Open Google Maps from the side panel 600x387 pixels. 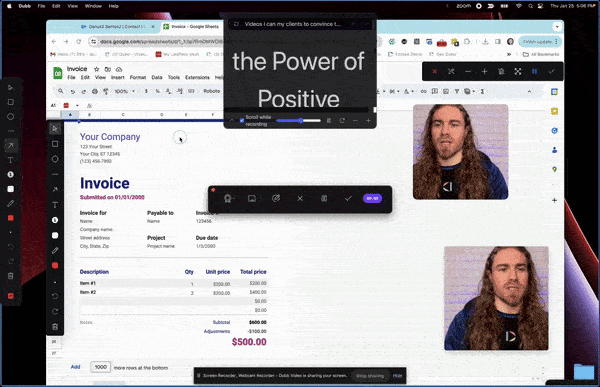point(554,169)
